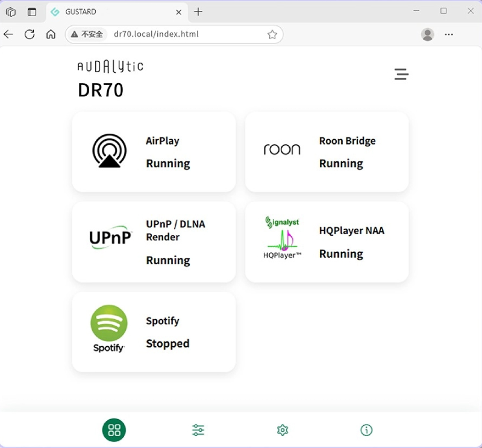This screenshot has width=482, height=448.
Task: Select the GUSTARD browser tab
Action: (117, 12)
